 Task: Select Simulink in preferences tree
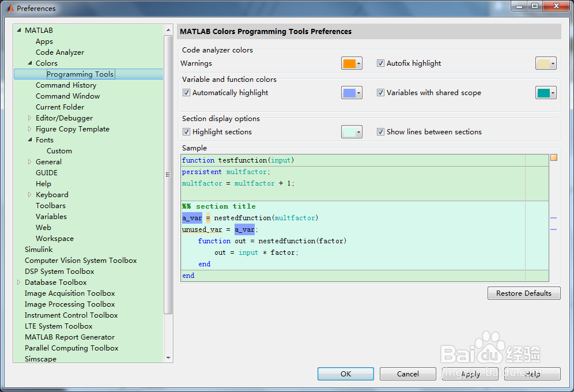click(39, 249)
